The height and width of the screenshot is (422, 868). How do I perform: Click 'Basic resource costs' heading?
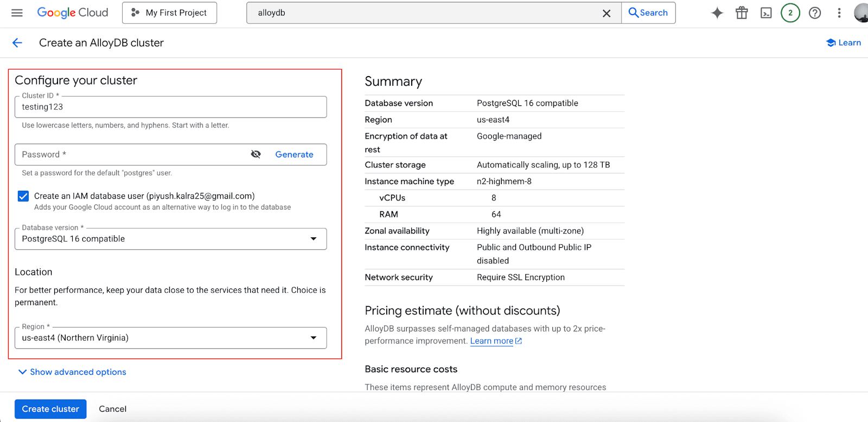pos(411,369)
